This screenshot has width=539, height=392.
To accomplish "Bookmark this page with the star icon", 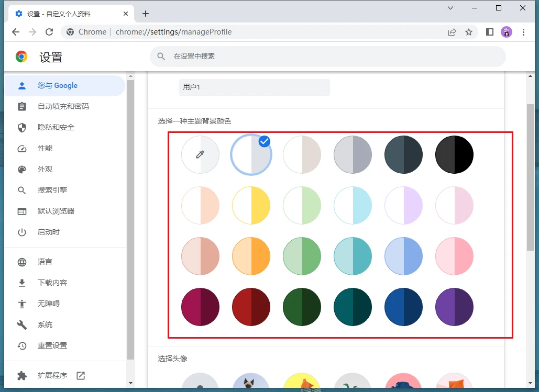I will pyautogui.click(x=468, y=32).
